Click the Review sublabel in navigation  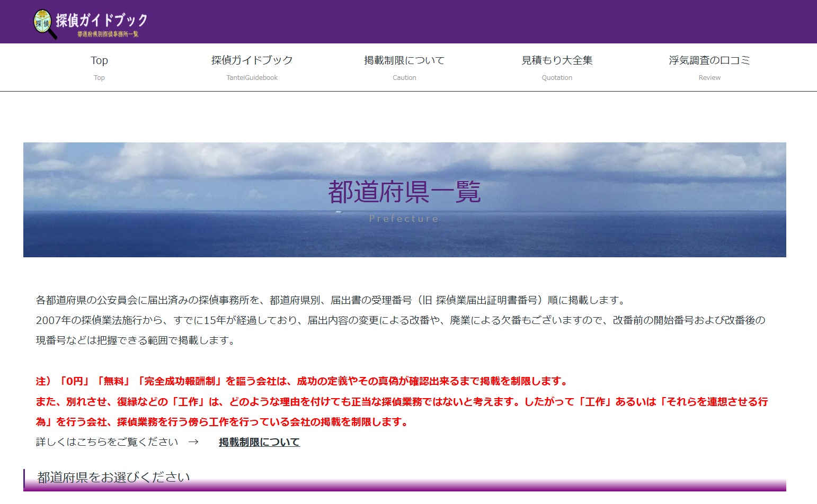[x=709, y=78]
